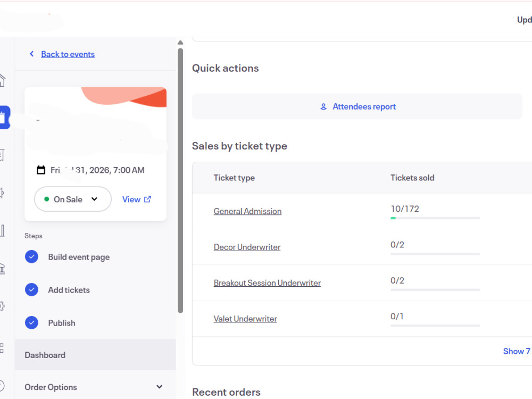Click Show 7 more ticket types
532x399 pixels.
point(517,351)
